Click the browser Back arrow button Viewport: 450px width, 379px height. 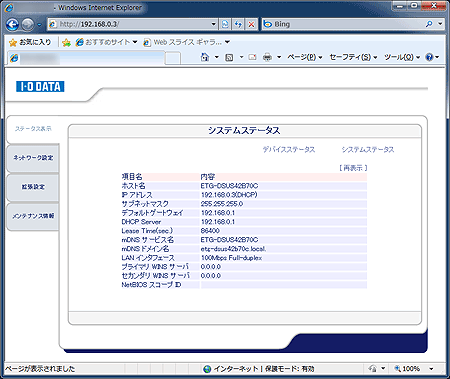click(x=12, y=24)
